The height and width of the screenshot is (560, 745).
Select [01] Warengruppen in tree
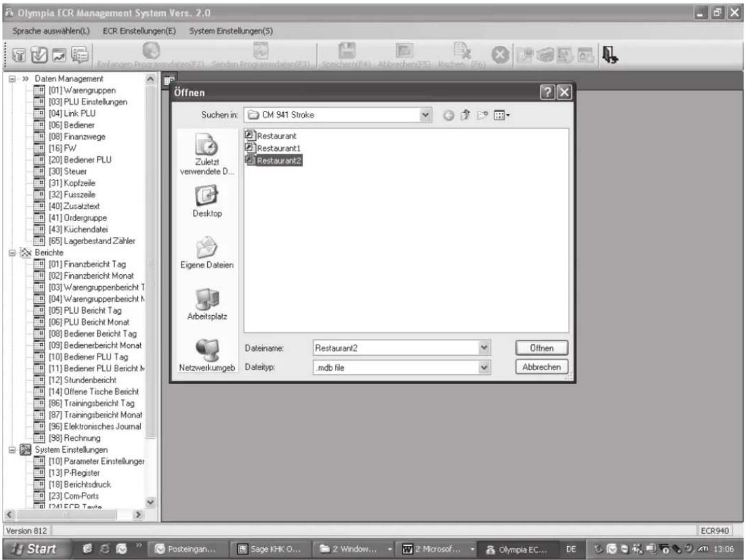coord(82,91)
